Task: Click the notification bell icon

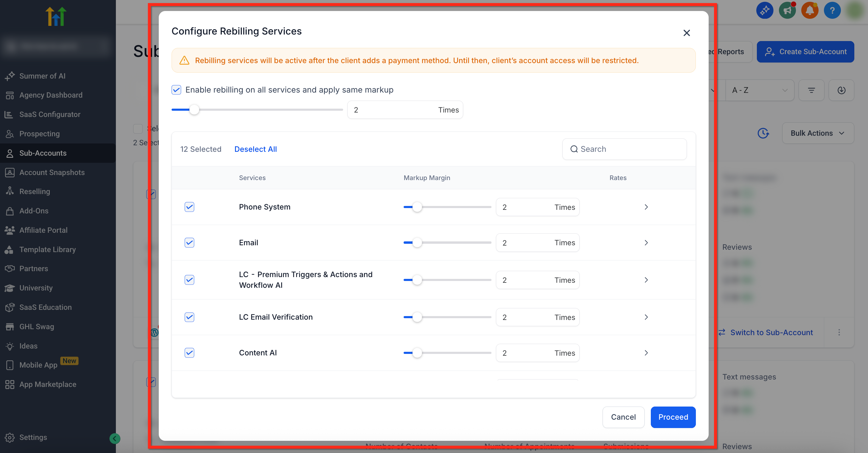Action: (809, 10)
